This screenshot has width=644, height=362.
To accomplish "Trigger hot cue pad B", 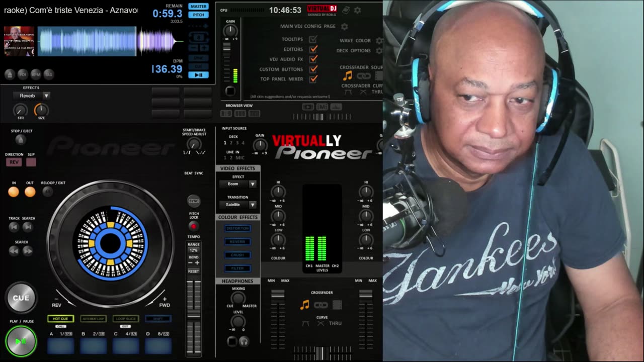I will 93,346.
